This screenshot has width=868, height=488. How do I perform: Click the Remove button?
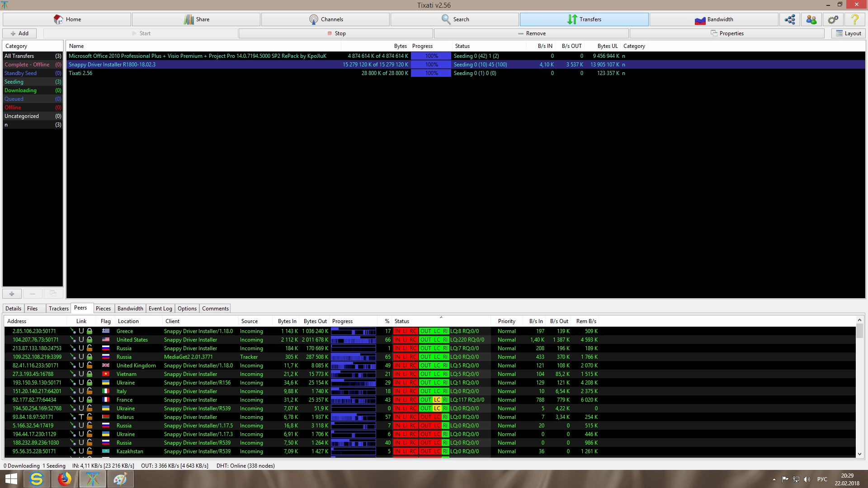[531, 33]
